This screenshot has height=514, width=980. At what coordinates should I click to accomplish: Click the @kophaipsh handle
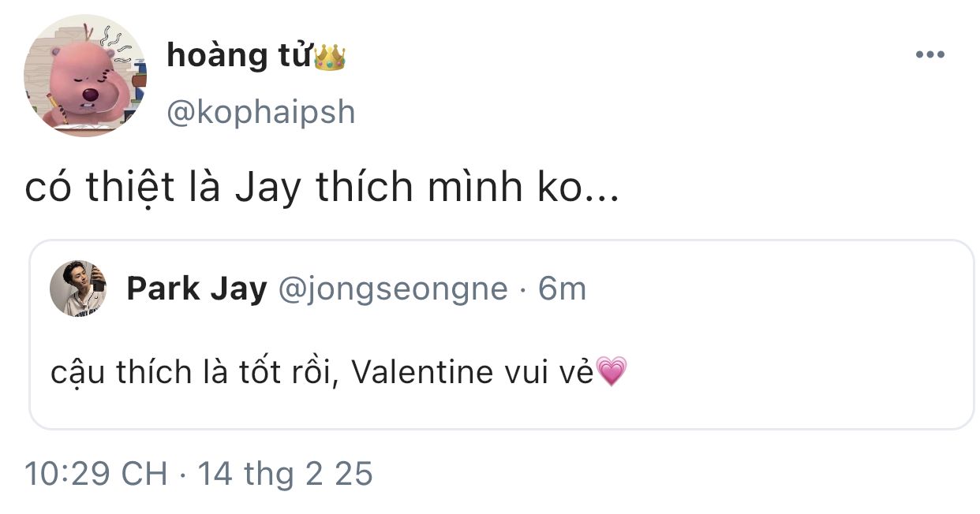click(x=261, y=113)
